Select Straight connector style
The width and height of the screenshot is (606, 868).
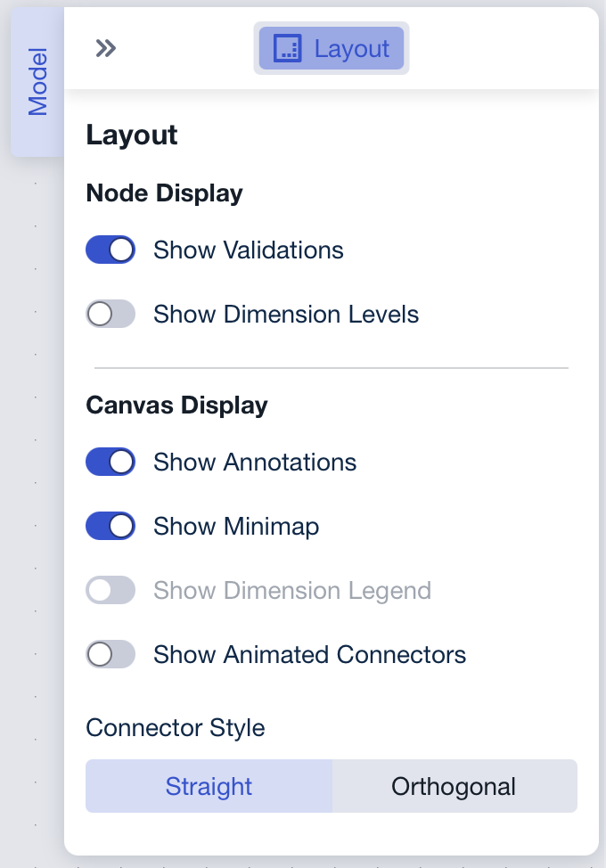click(209, 786)
